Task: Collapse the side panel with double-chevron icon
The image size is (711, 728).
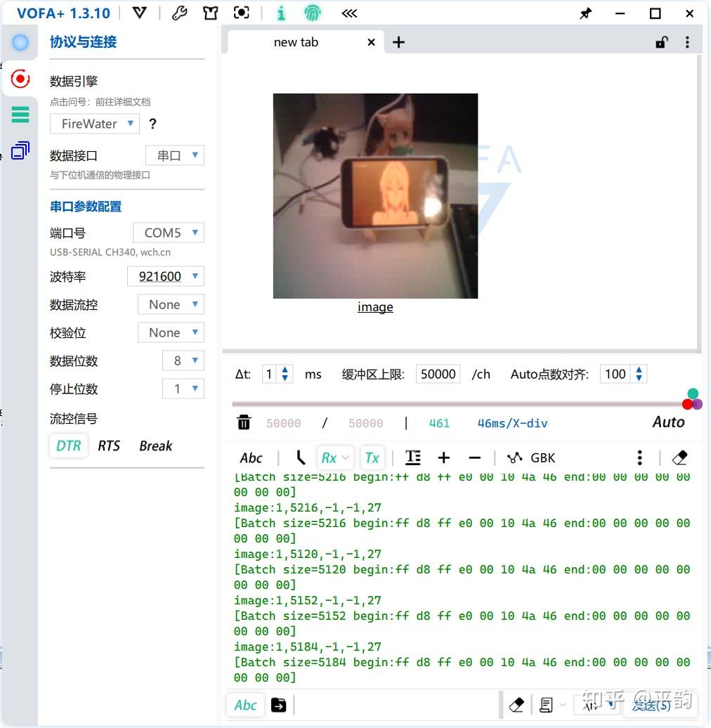Action: pos(349,13)
